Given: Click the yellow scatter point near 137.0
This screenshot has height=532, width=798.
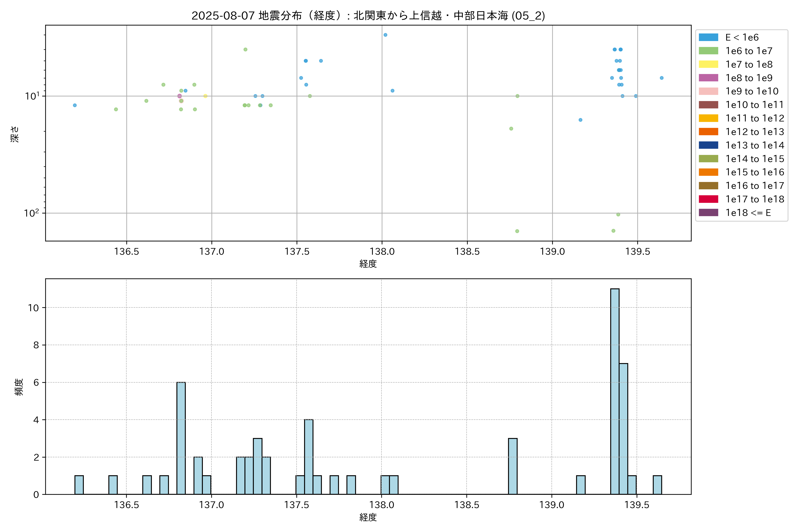Looking at the screenshot, I should (205, 96).
